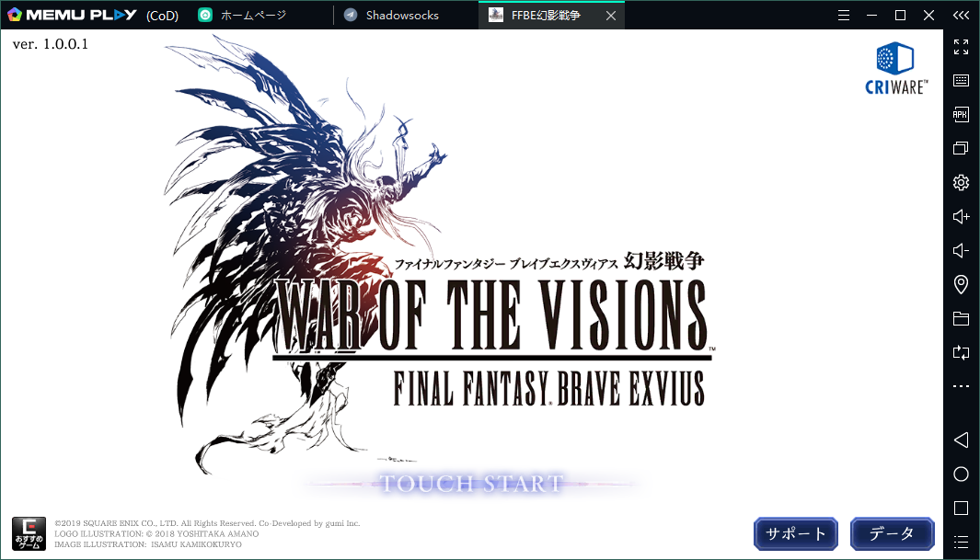Open emulator settings gear
This screenshot has height=560, width=980.
coord(961,182)
